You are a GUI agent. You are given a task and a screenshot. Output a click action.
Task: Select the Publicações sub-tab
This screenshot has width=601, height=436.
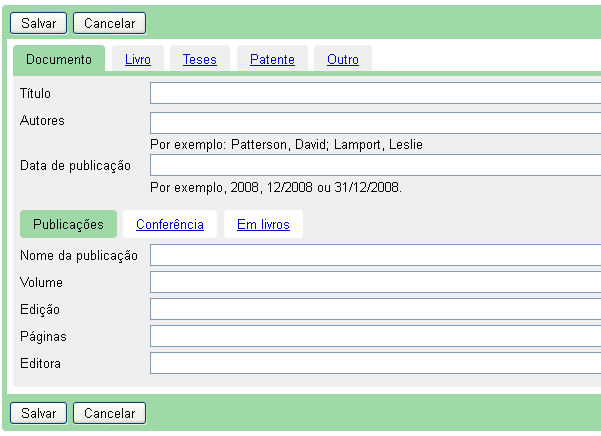[x=68, y=225]
